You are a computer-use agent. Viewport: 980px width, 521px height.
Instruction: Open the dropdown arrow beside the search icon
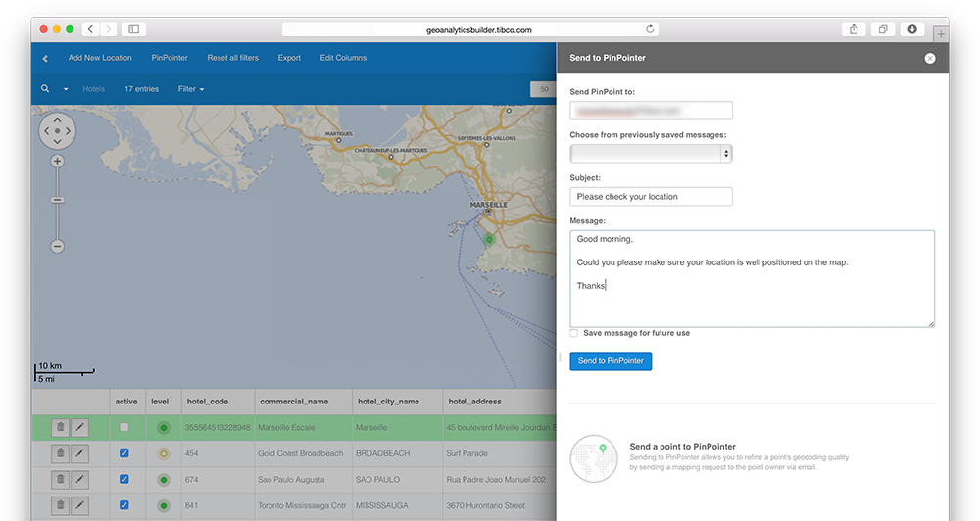(x=66, y=89)
